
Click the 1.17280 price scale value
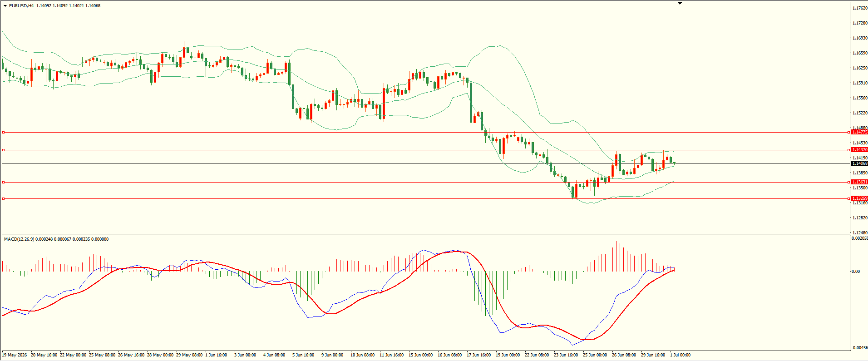pos(860,23)
